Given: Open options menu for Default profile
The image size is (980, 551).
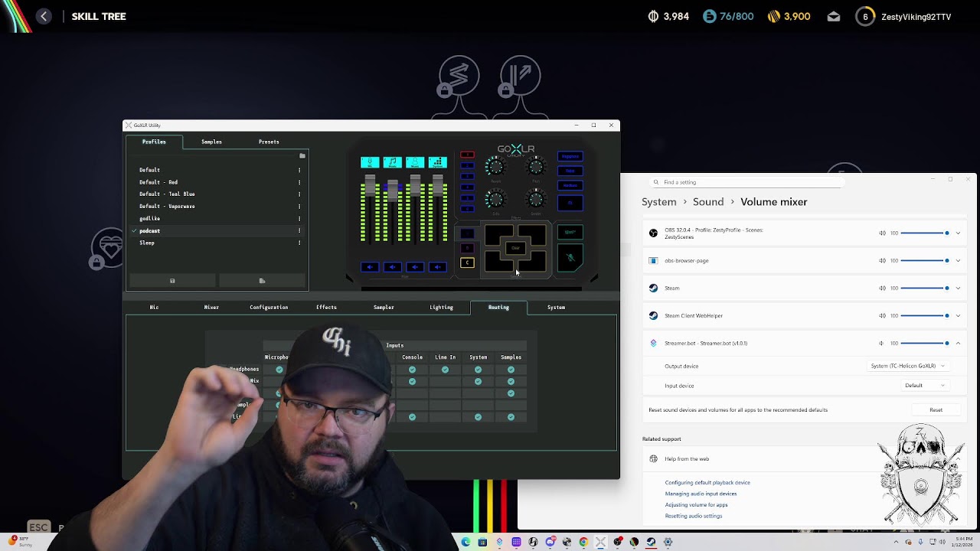Looking at the screenshot, I should point(299,170).
